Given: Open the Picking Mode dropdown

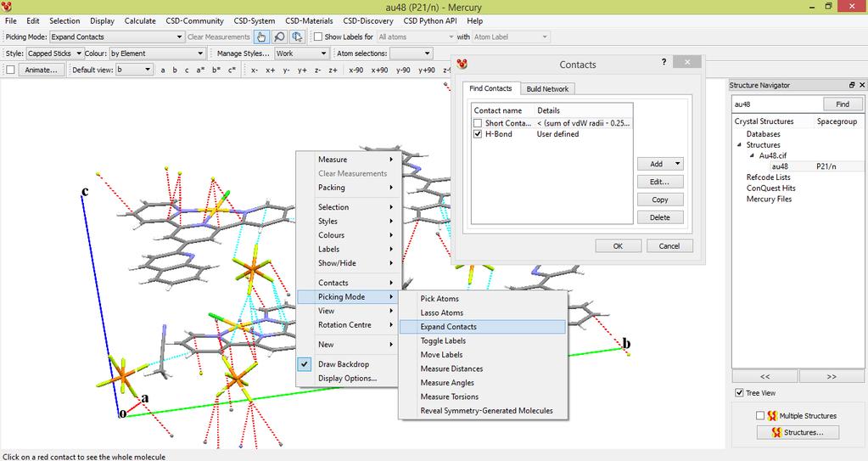Looking at the screenshot, I should click(x=117, y=37).
